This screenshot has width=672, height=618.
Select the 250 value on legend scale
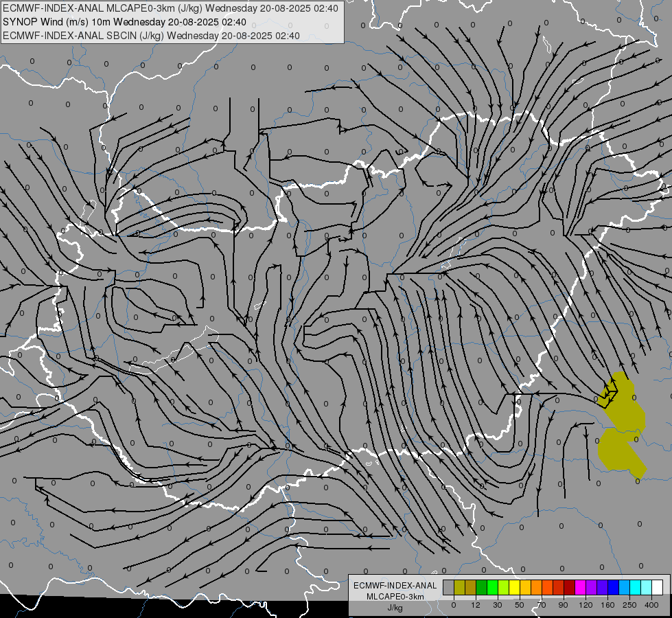click(629, 605)
